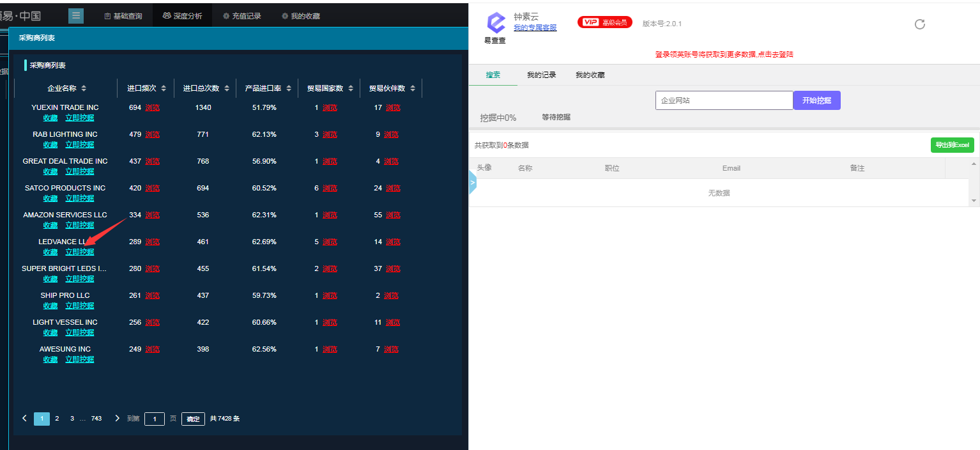Click 我的专属客服 link
Image resolution: width=980 pixels, height=450 pixels.
click(x=535, y=27)
